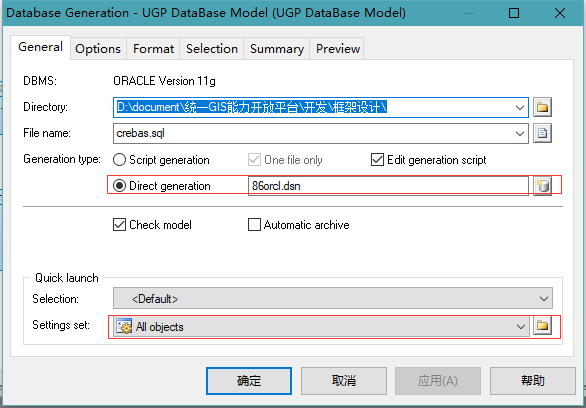586x408 pixels.
Task: Expand the File name dropdown arrow
Action: (x=519, y=133)
